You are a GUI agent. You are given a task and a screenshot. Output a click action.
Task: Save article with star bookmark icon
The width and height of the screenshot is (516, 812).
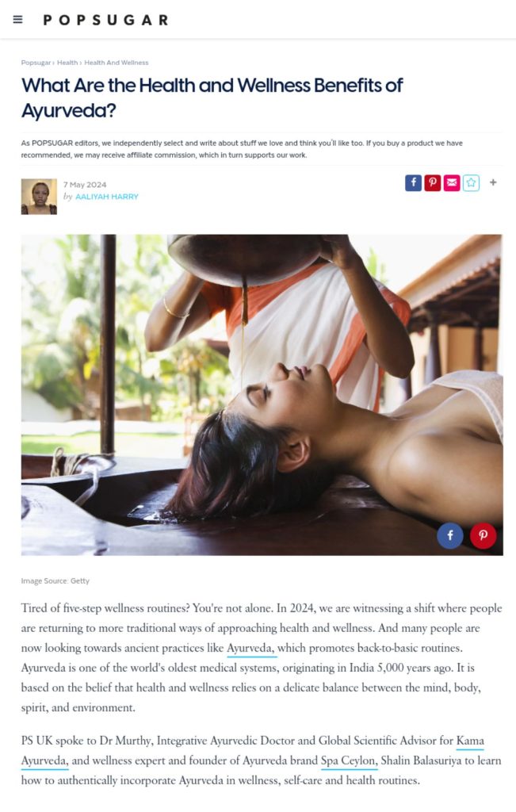[x=471, y=183]
